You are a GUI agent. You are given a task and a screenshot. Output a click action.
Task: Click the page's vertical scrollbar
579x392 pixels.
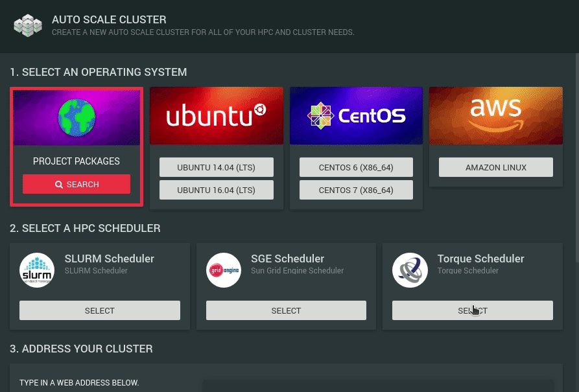577,159
